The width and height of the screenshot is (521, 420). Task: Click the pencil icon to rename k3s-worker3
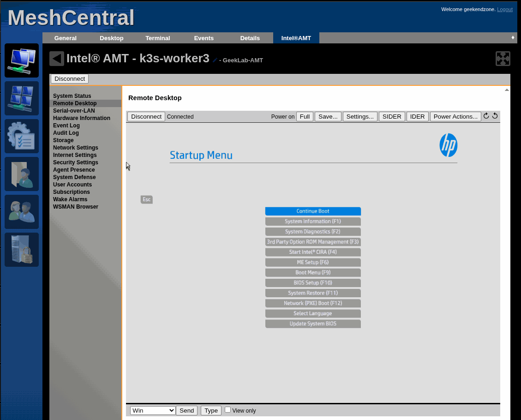pyautogui.click(x=215, y=60)
